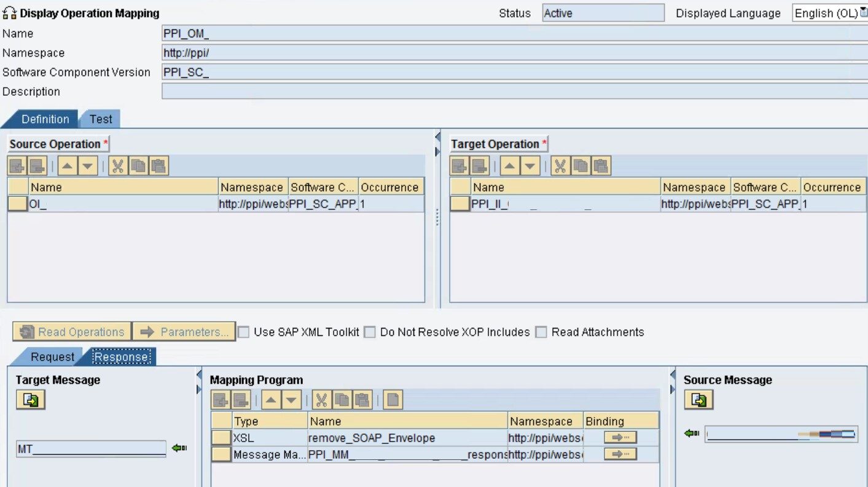Click the paste icon in Target Operation toolbar

[601, 166]
